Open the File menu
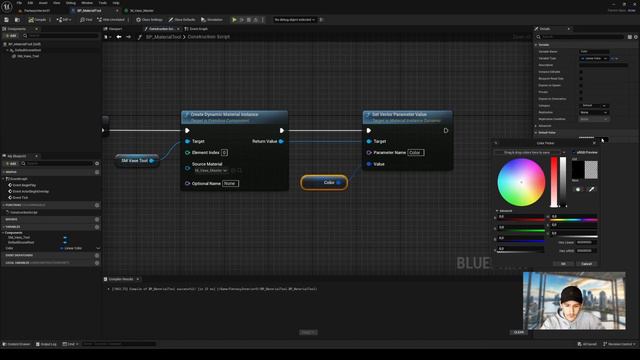The image size is (640, 360). pos(19,3)
